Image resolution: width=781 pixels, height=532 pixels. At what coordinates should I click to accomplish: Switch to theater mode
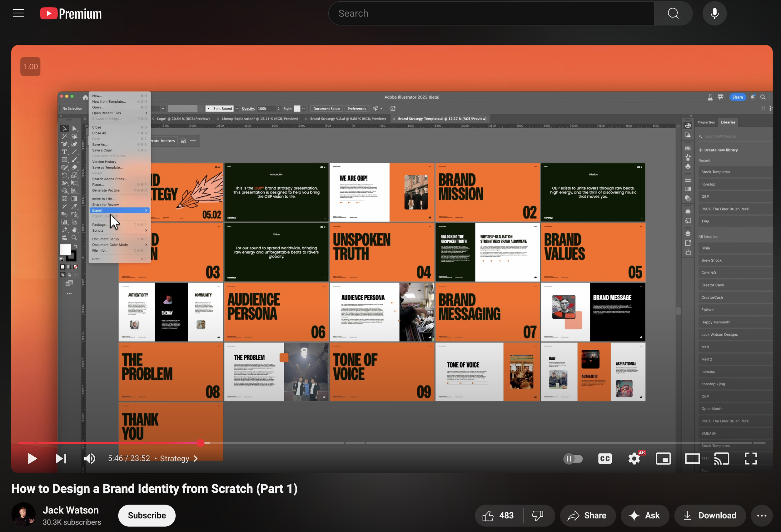pos(692,458)
